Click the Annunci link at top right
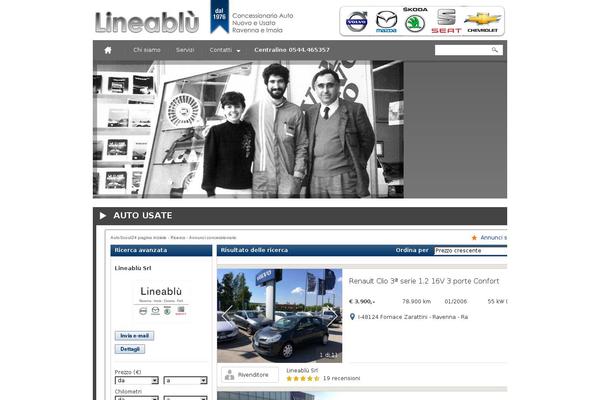The image size is (600, 400). [493, 238]
